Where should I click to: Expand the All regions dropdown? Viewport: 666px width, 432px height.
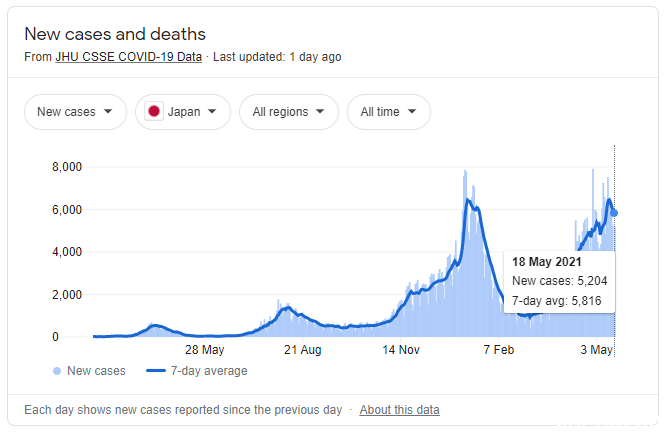click(289, 112)
